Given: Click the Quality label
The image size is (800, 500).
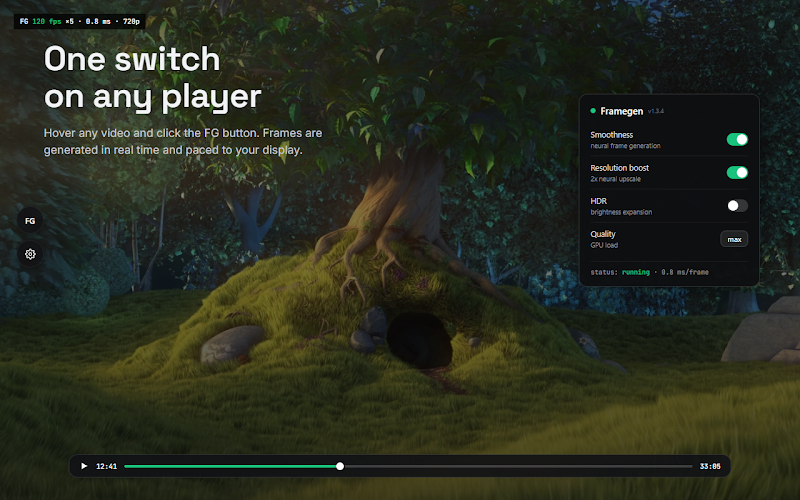Looking at the screenshot, I should tap(603, 234).
